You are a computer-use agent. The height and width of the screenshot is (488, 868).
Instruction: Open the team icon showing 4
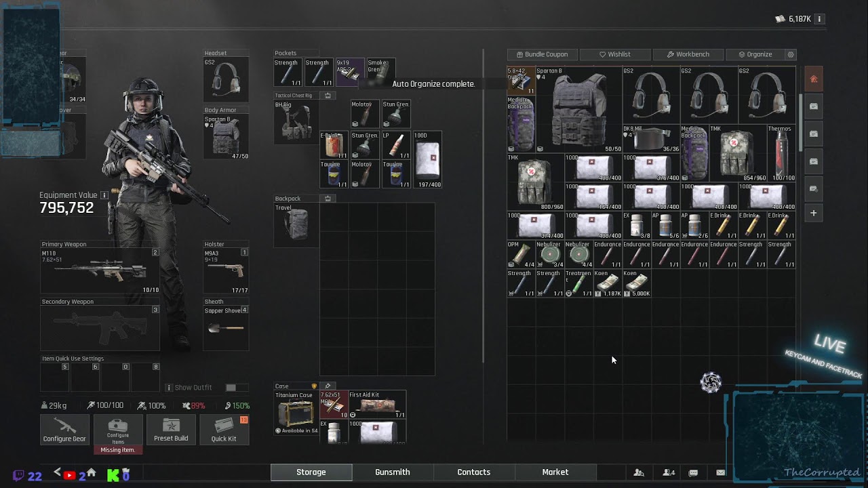pos(669,472)
